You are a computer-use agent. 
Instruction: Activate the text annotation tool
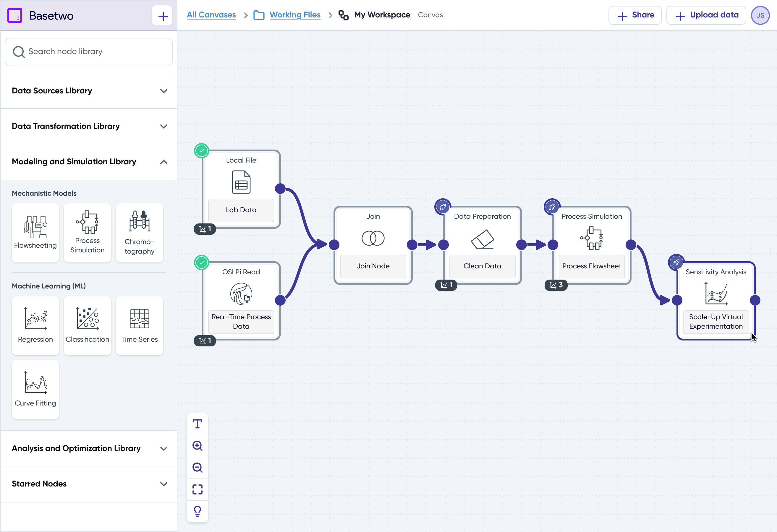point(197,424)
